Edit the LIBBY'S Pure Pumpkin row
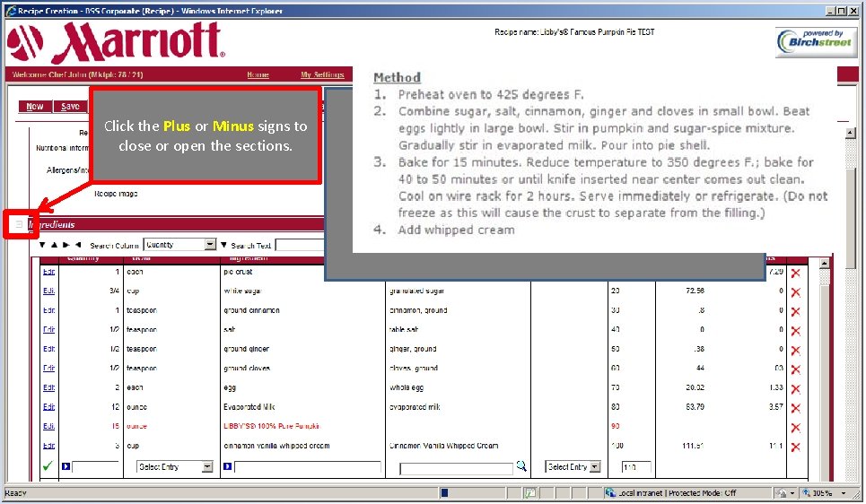 coord(48,426)
